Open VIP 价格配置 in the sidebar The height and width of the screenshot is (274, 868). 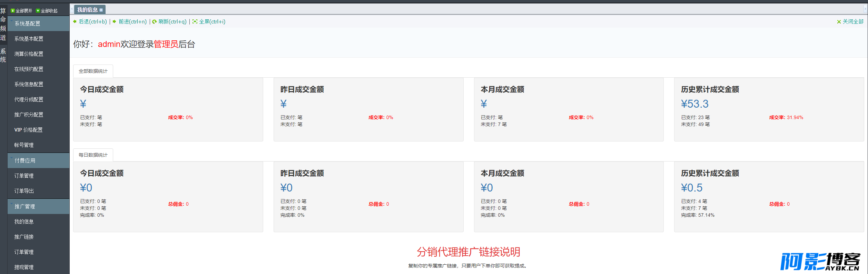[x=28, y=130]
